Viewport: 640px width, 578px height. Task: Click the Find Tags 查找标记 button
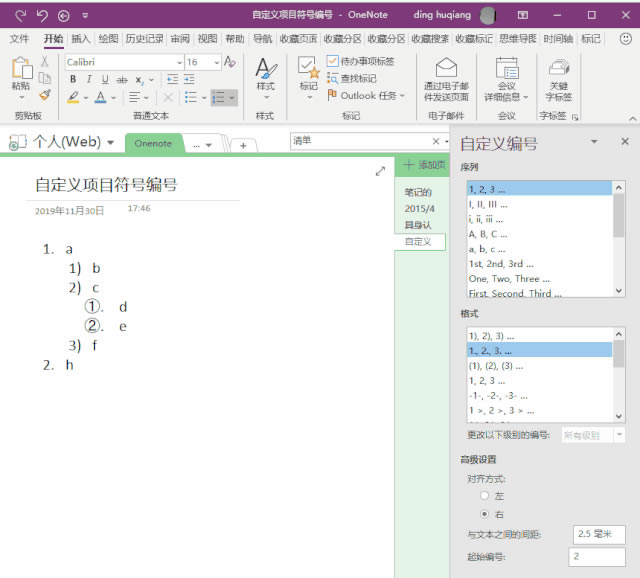coord(352,78)
